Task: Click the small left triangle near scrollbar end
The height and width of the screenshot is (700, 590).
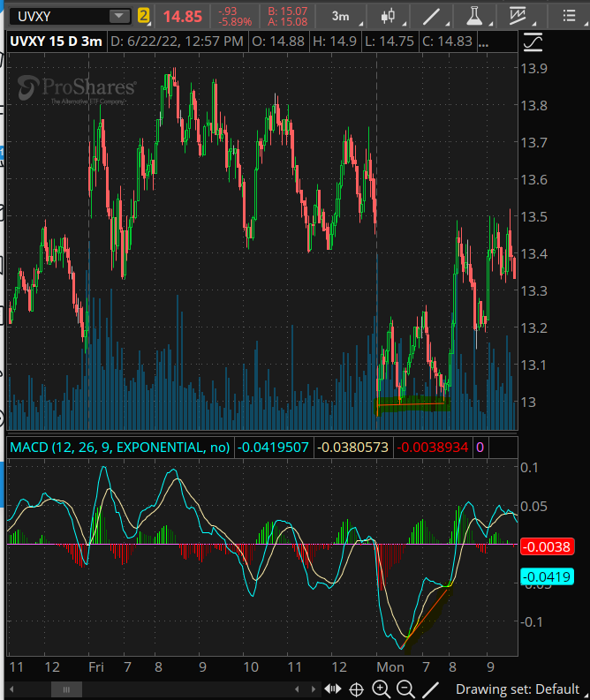Action: (297, 689)
